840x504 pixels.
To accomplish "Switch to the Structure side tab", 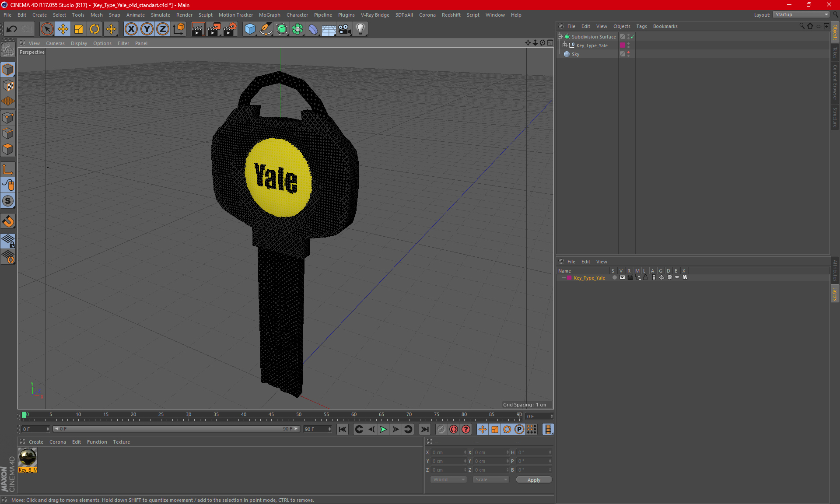I will coord(835,117).
